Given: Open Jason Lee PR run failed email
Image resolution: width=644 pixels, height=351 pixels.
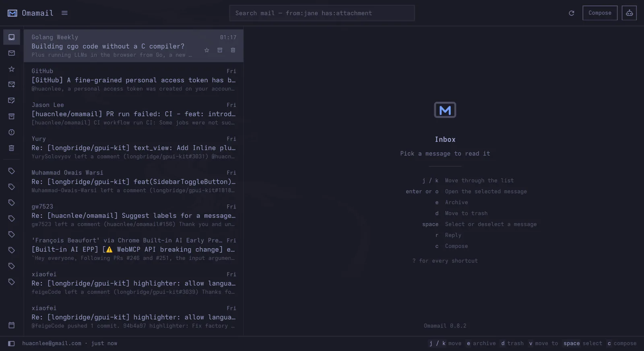Looking at the screenshot, I should (x=134, y=114).
